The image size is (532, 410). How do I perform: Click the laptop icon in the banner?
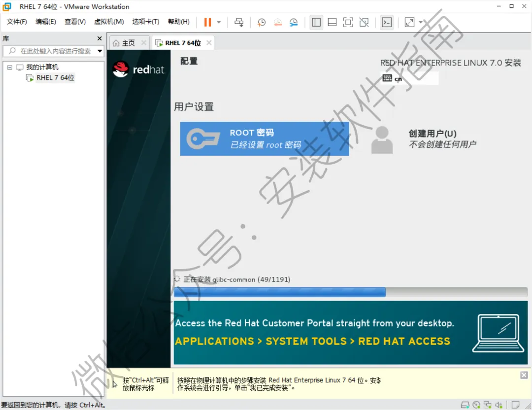(x=498, y=333)
